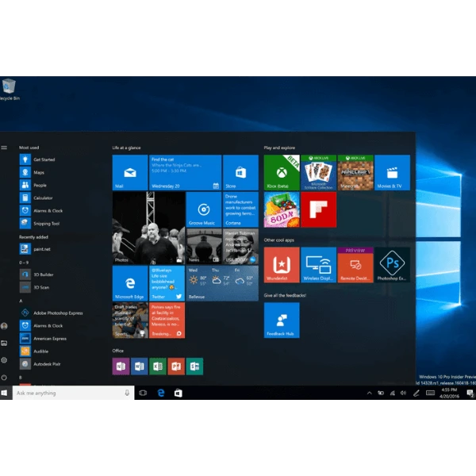
Task: Open Settings gear in Start sidebar
Action: (x=4, y=360)
